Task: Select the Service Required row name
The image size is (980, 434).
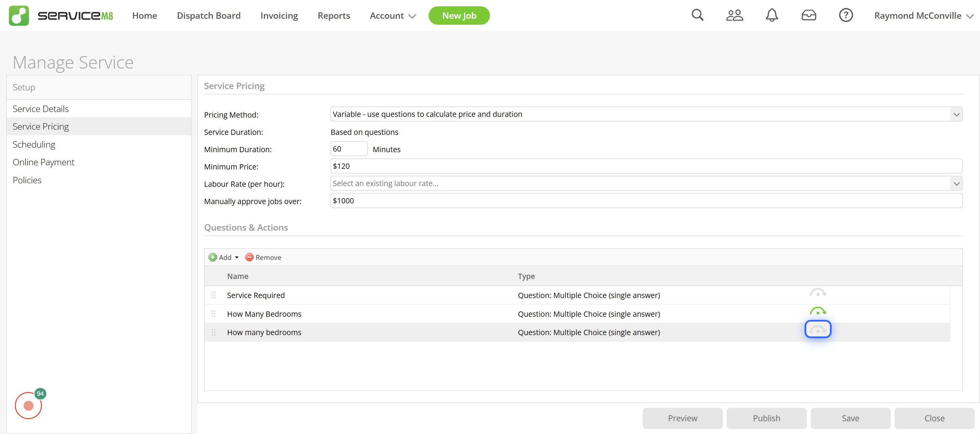Action: tap(256, 295)
